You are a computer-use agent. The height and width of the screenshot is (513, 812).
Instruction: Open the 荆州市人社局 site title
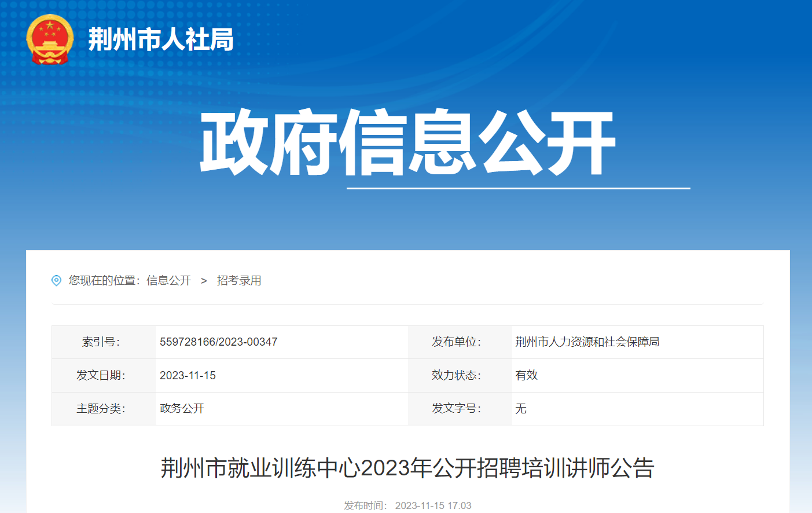[161, 40]
